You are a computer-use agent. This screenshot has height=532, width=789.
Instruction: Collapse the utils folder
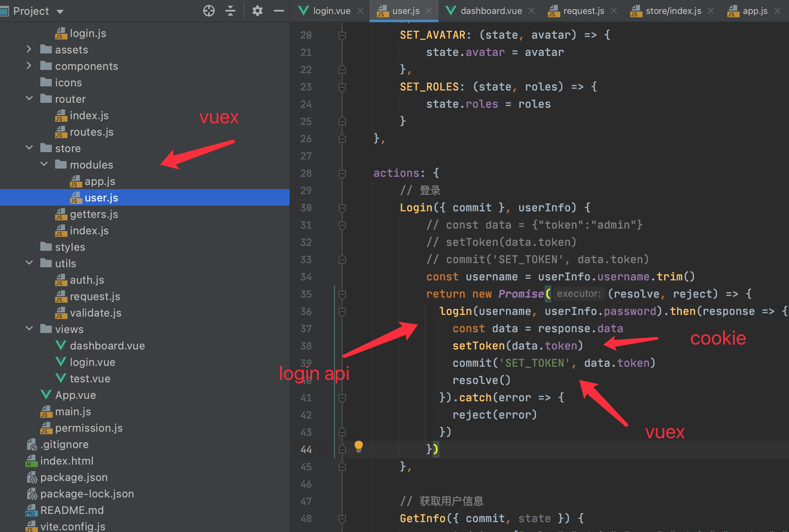pos(29,263)
